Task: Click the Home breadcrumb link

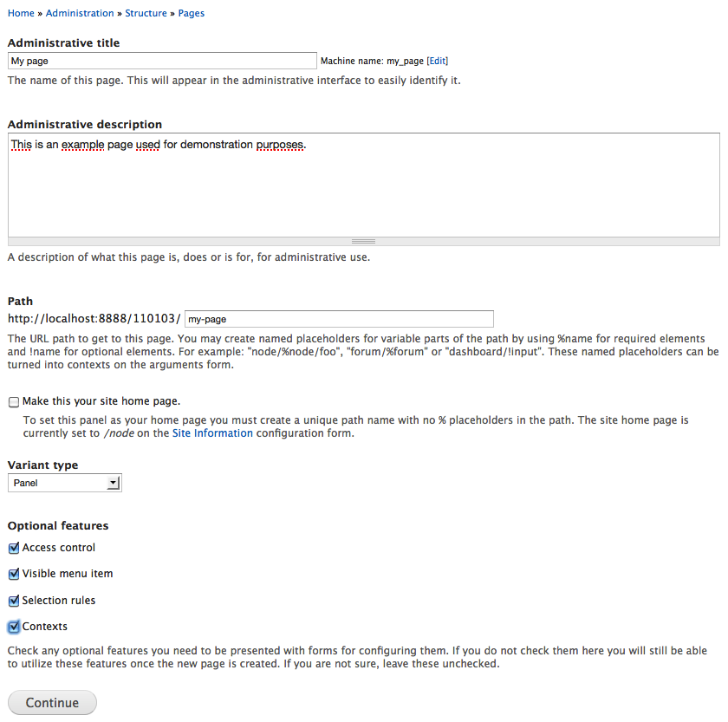Action: pos(21,13)
